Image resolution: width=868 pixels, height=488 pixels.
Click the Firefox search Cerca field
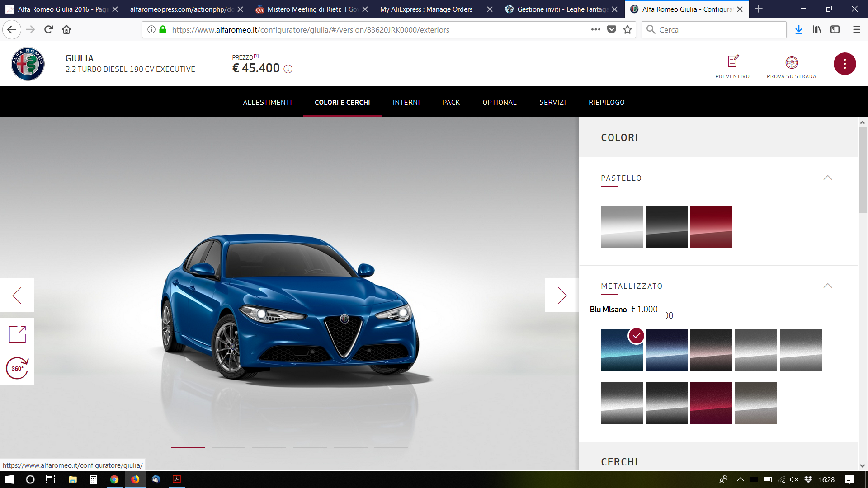tap(719, 30)
